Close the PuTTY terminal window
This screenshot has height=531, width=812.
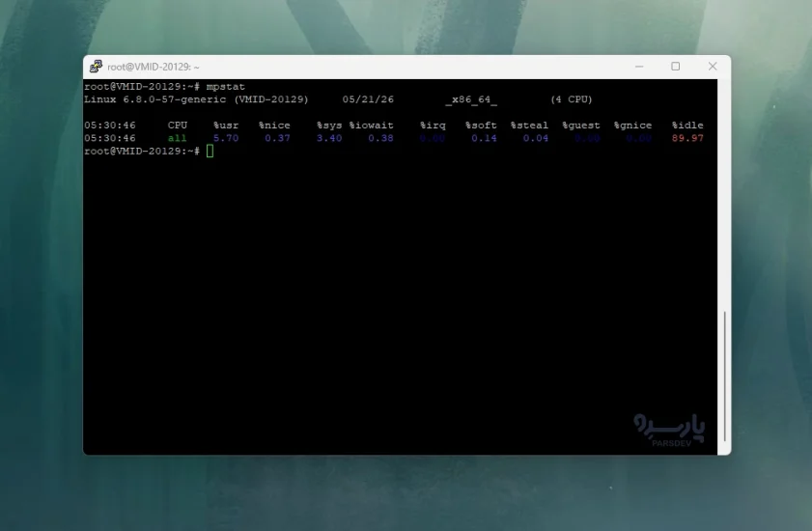click(713, 67)
